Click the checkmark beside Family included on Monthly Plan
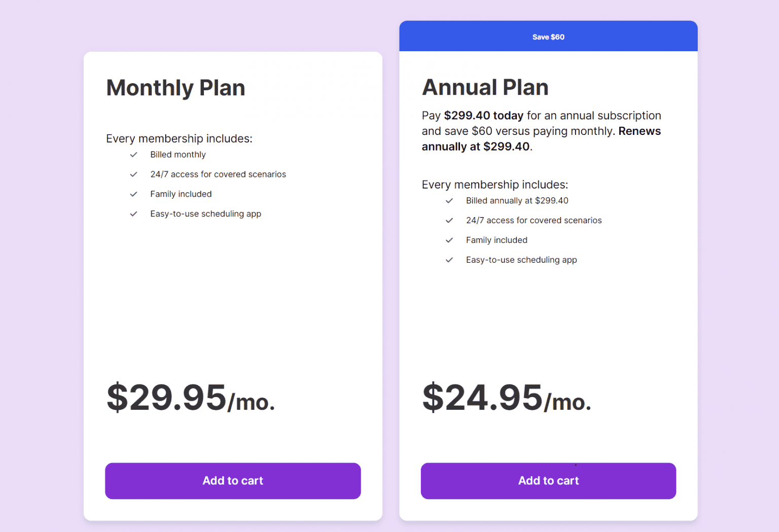This screenshot has height=532, width=779. [133, 194]
